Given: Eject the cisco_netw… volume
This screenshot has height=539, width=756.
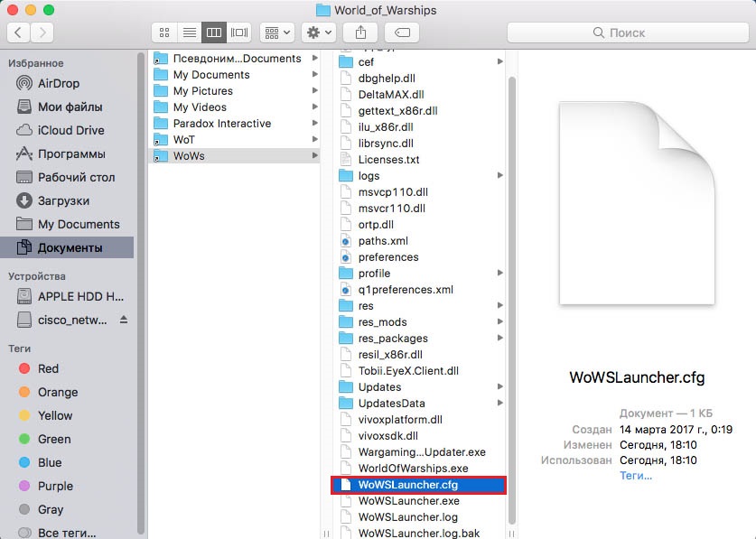Looking at the screenshot, I should pyautogui.click(x=124, y=320).
